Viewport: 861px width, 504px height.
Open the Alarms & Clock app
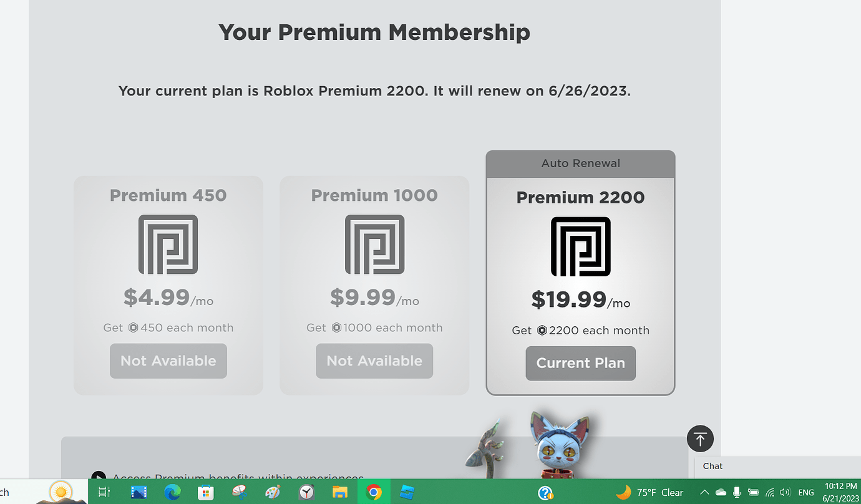(x=306, y=492)
